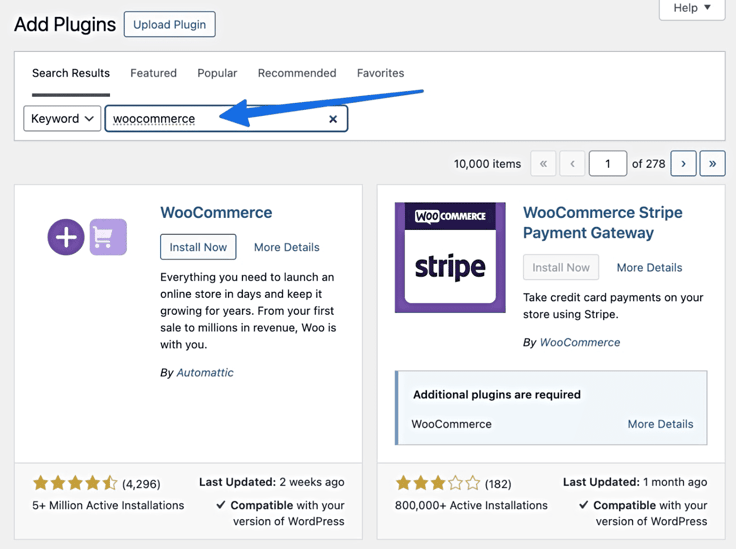Click the '5+ Million Active Installations' text
The image size is (736, 549).
point(108,505)
